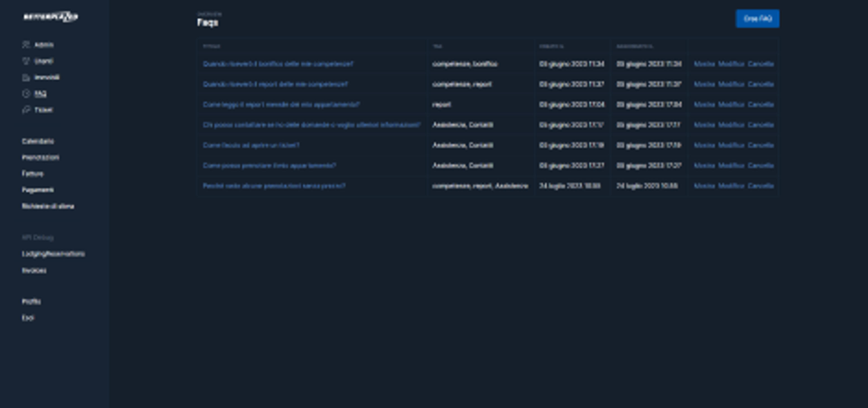The image size is (868, 408).
Task: Click the created date of the bonifico FAQ
Action: tap(572, 64)
